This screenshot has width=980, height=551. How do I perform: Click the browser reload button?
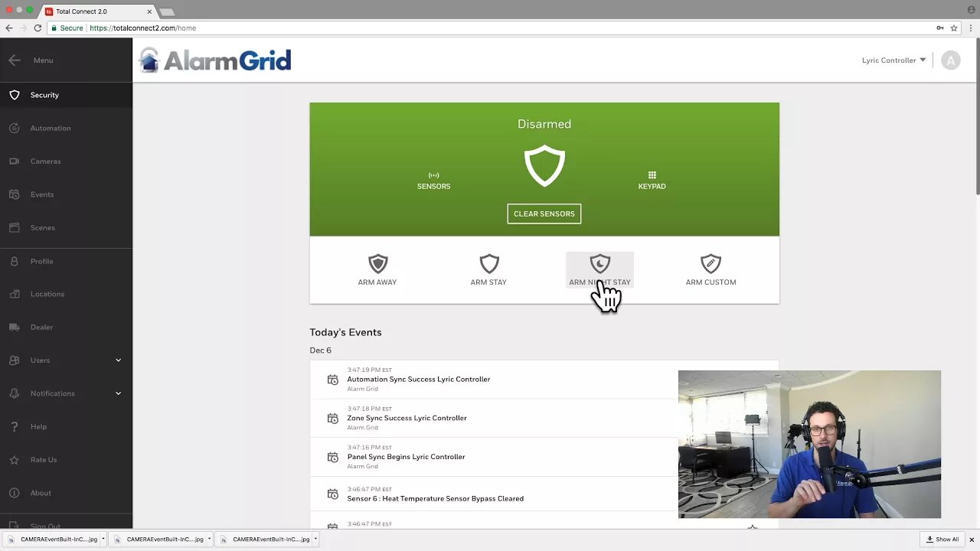click(x=38, y=28)
